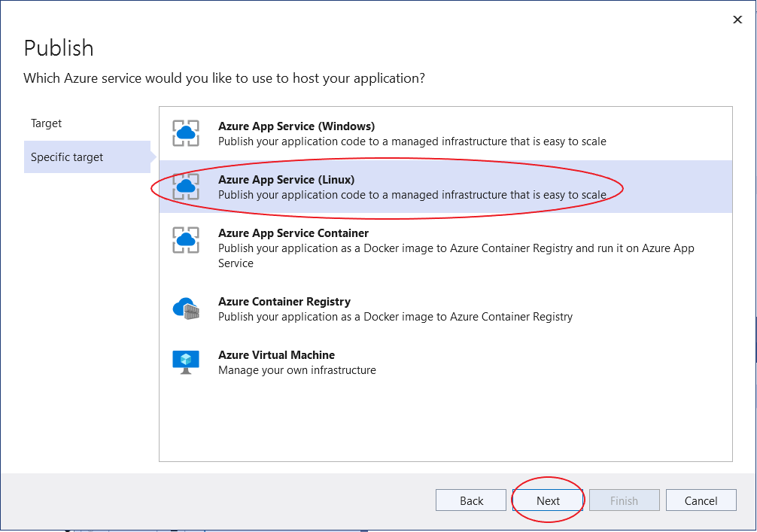Select Azure App Service Container title
Image resolution: width=757 pixels, height=532 pixels.
[x=293, y=233]
